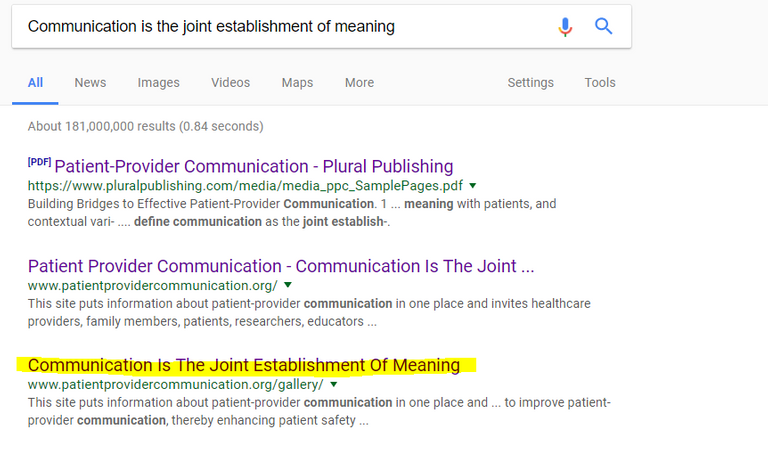Open Patient Provider Communication - Communication Is The Joint result

281,266
